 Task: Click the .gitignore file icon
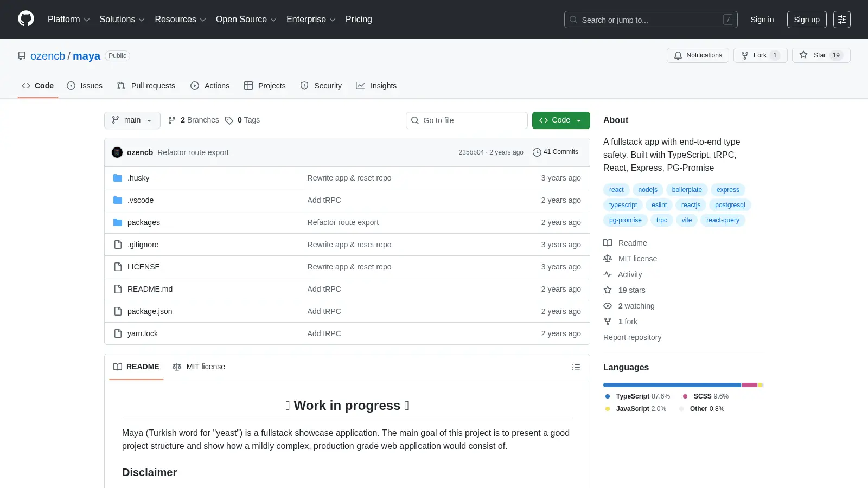pyautogui.click(x=118, y=245)
